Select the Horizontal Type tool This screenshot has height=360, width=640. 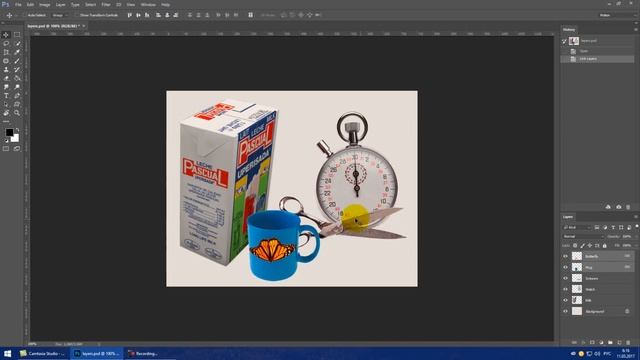pos(6,96)
